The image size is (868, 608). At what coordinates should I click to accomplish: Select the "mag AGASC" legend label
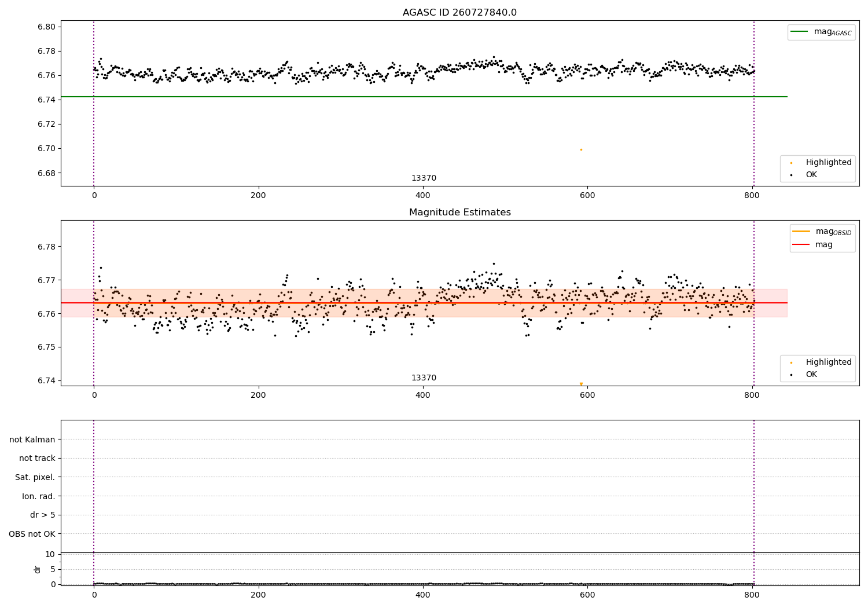(833, 32)
